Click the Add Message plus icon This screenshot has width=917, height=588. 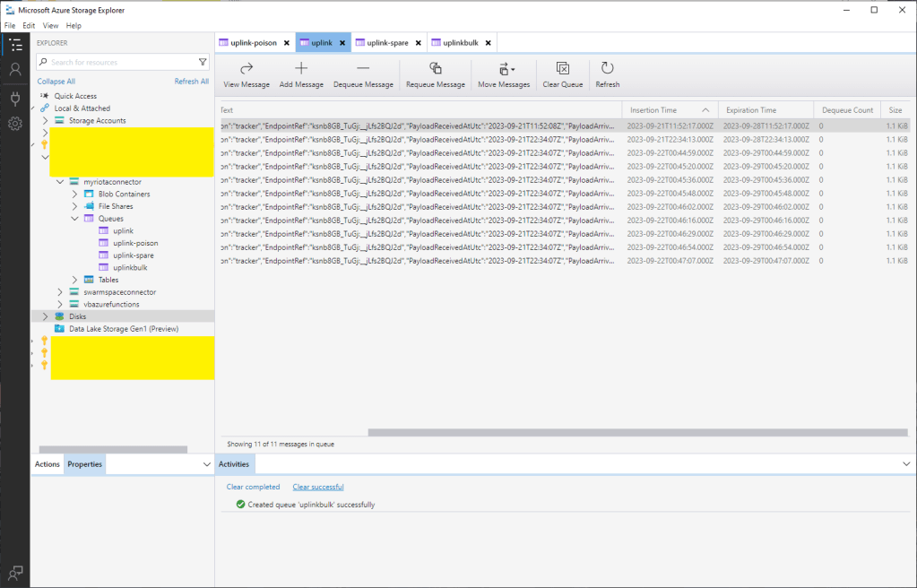click(x=301, y=69)
